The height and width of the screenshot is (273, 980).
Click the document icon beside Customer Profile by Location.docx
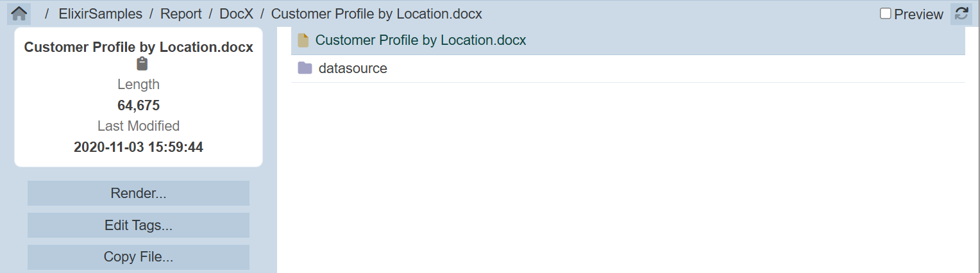coord(303,40)
